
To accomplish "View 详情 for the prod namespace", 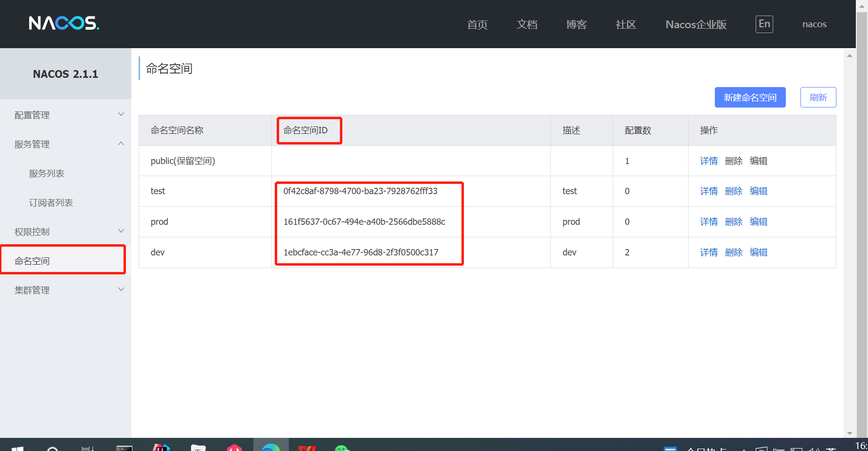I will (709, 222).
